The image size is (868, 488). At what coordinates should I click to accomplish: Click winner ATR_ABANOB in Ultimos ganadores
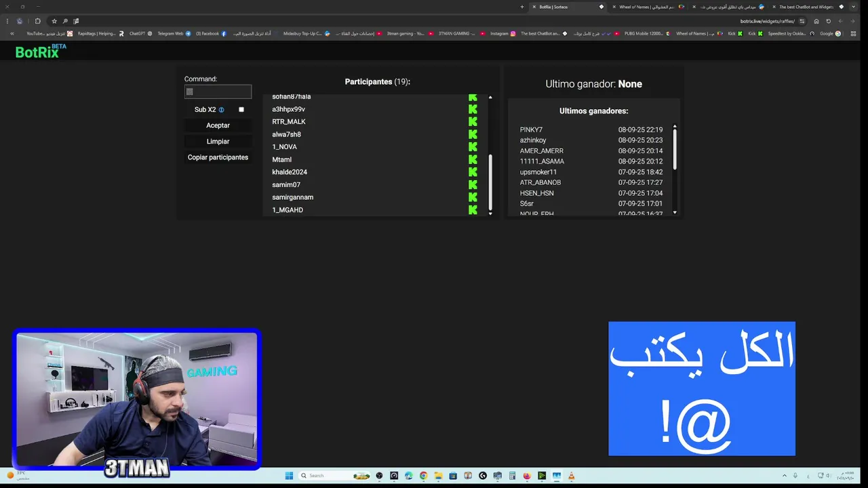(x=540, y=182)
